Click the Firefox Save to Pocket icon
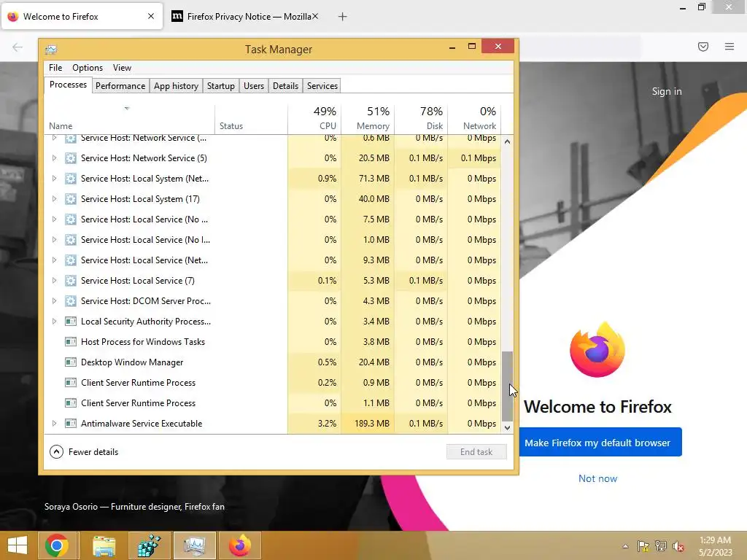747x560 pixels. (703, 47)
